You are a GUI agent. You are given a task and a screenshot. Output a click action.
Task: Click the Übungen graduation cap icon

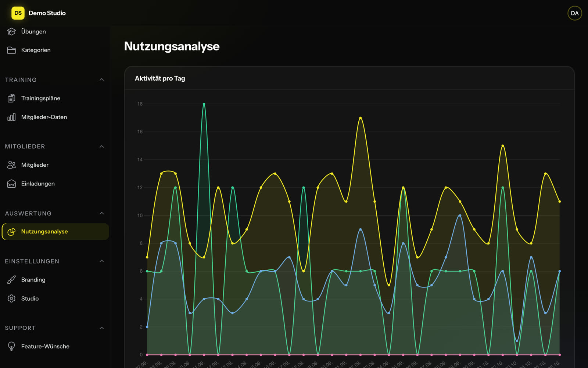tap(11, 32)
